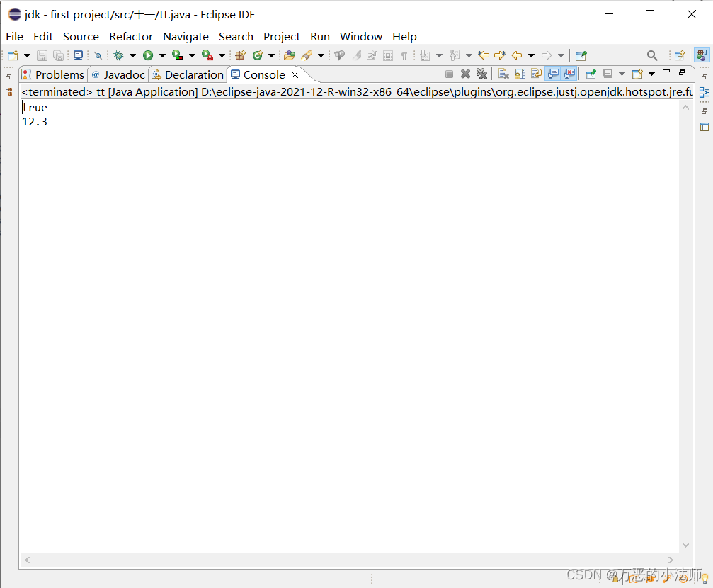Open the Display Selected Console dropdown
The height and width of the screenshot is (588, 713).
pos(622,74)
